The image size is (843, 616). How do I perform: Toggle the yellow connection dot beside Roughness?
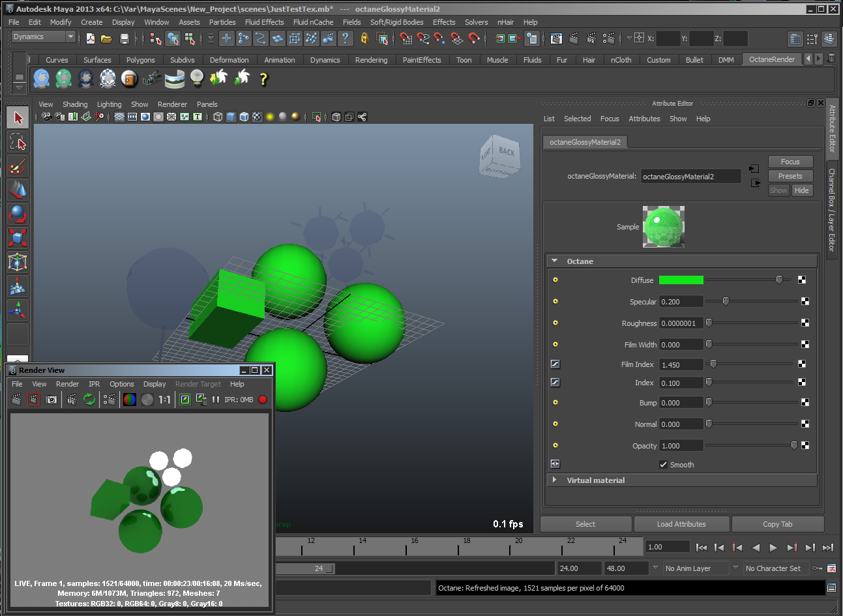(555, 323)
